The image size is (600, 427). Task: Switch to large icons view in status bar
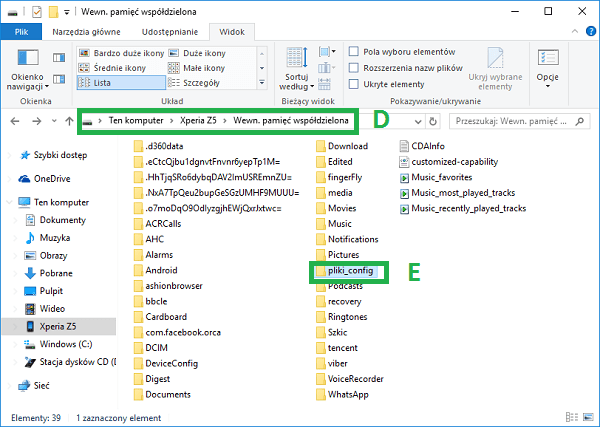[x=588, y=417]
